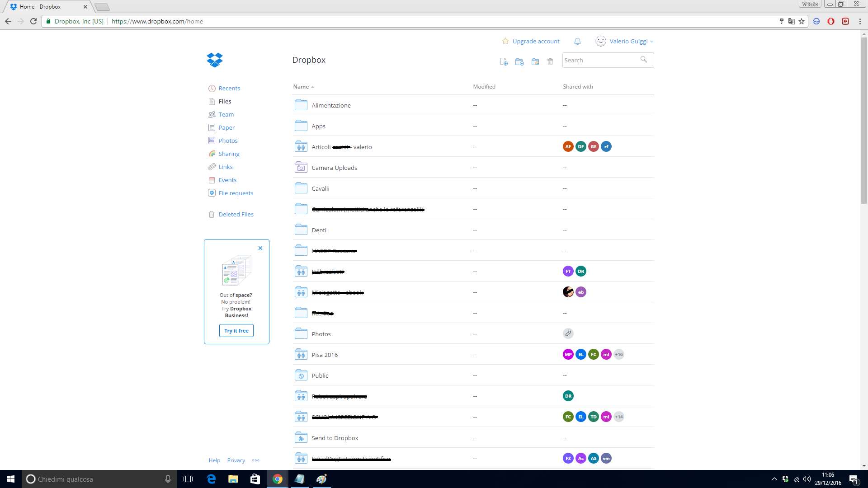The height and width of the screenshot is (488, 868).
Task: Open Links in sidebar
Action: (x=225, y=167)
